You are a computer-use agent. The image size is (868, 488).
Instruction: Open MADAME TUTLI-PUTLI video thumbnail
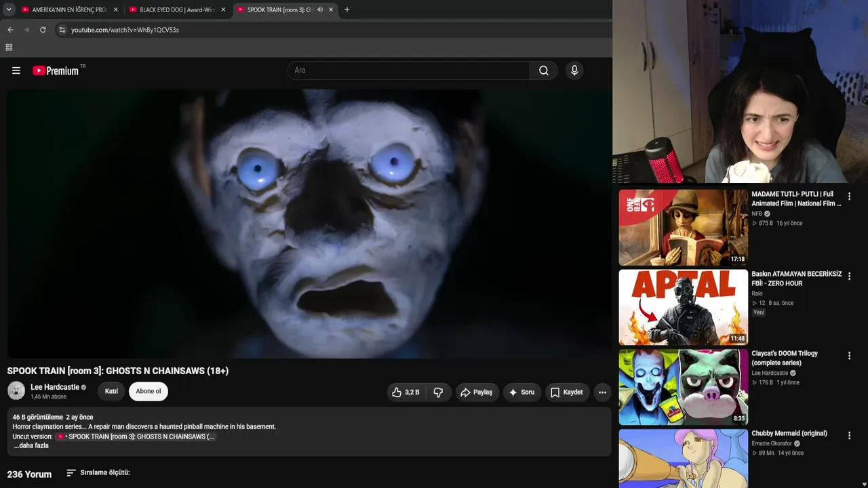click(x=683, y=227)
